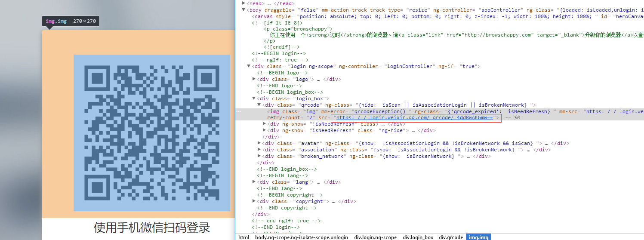The width and height of the screenshot is (644, 240).
Task: Select the body.ng-scope breadcrumb
Action: coord(302,237)
